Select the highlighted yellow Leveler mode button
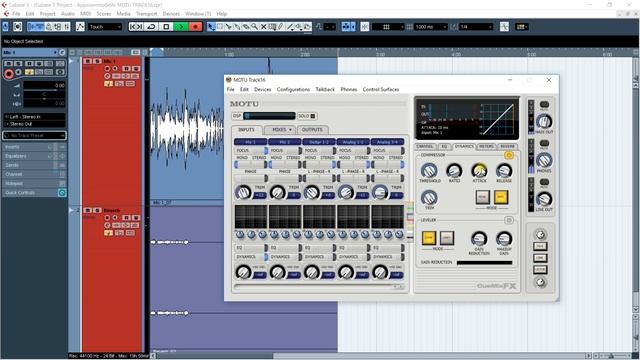640x360 pixels. pyautogui.click(x=429, y=238)
